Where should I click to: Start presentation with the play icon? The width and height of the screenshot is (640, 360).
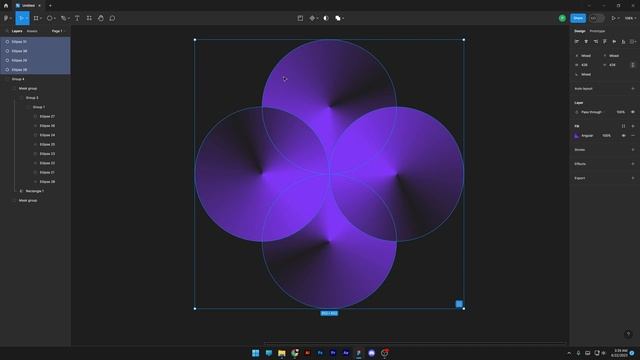click(x=613, y=18)
